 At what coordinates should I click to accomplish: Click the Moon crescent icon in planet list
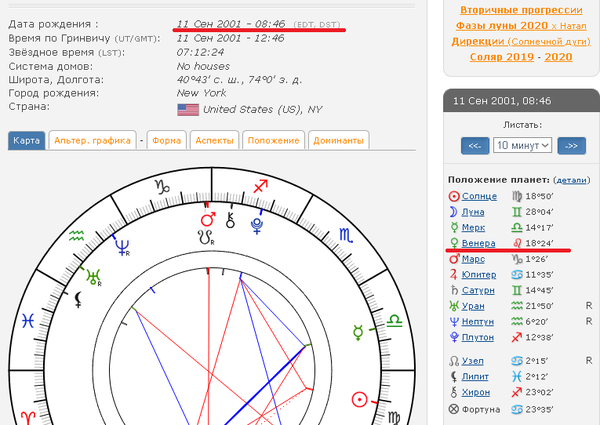pyautogui.click(x=453, y=212)
